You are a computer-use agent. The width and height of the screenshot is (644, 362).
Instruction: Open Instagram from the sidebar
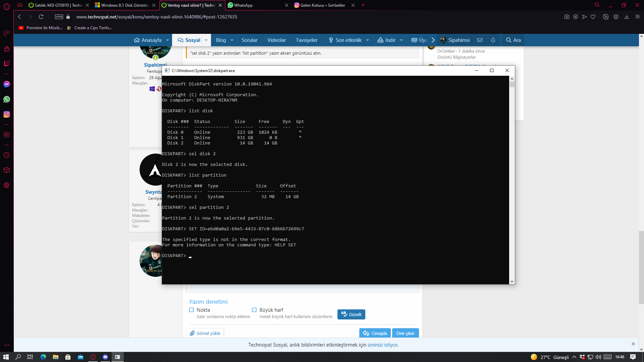click(7, 114)
